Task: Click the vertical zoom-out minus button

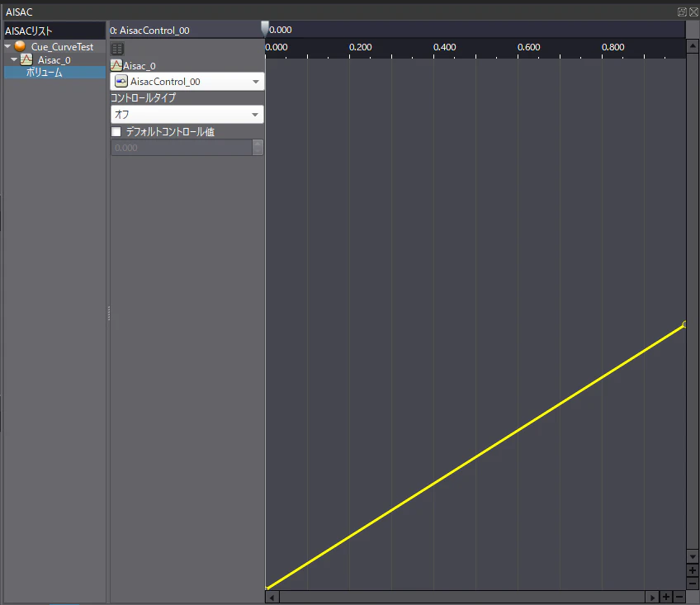Action: (x=693, y=584)
